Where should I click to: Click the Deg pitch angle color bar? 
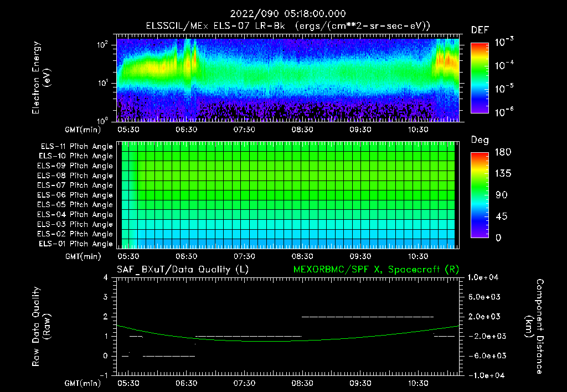coord(480,195)
